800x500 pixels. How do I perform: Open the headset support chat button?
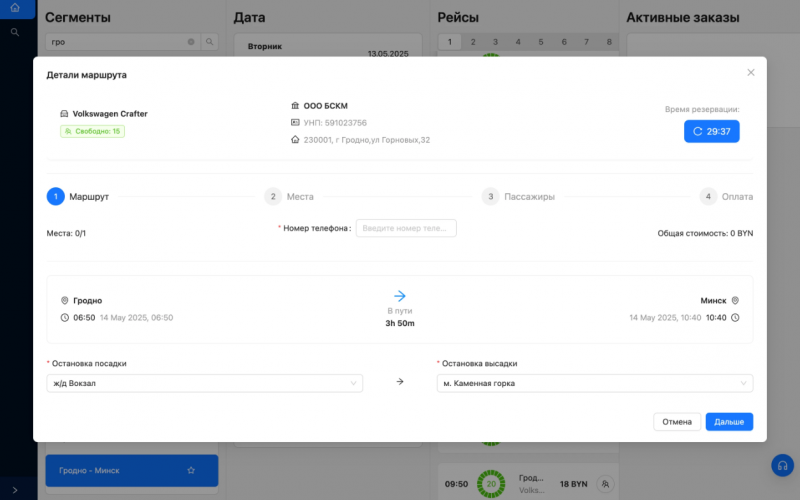(782, 465)
